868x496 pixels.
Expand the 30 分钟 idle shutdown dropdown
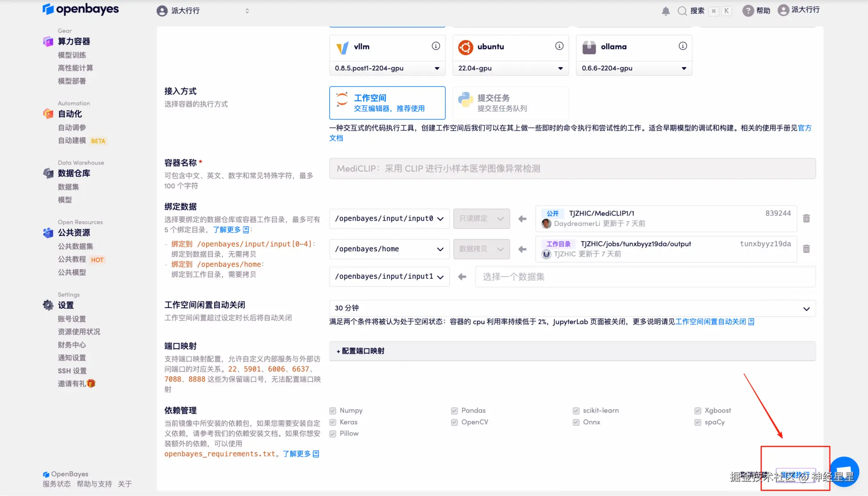tap(572, 308)
